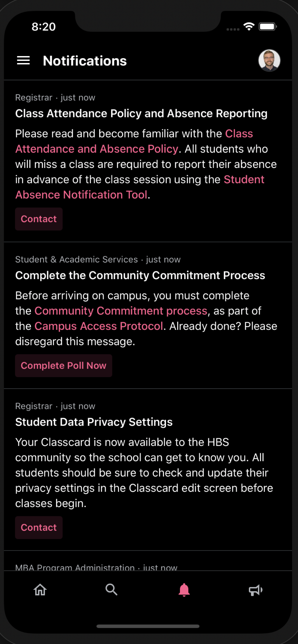298x644 pixels.
Task: Click the Complete Poll Now button
Action: point(64,366)
